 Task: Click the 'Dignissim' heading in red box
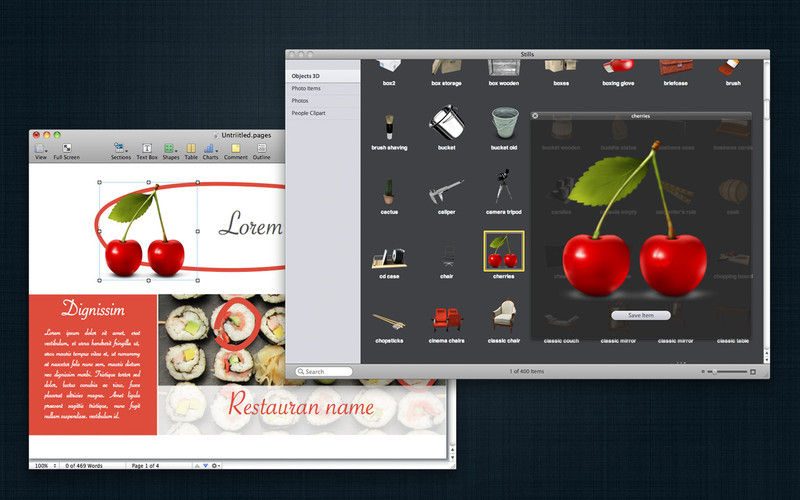[93, 309]
